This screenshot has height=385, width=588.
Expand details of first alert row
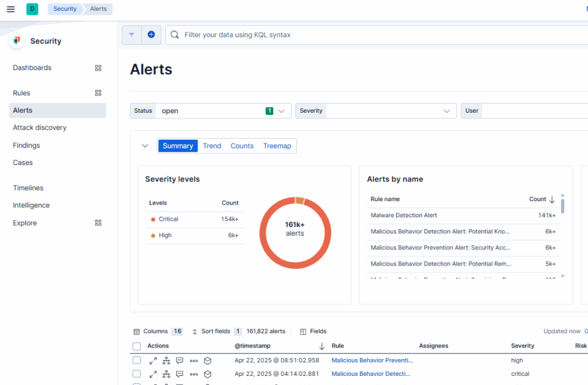153,361
